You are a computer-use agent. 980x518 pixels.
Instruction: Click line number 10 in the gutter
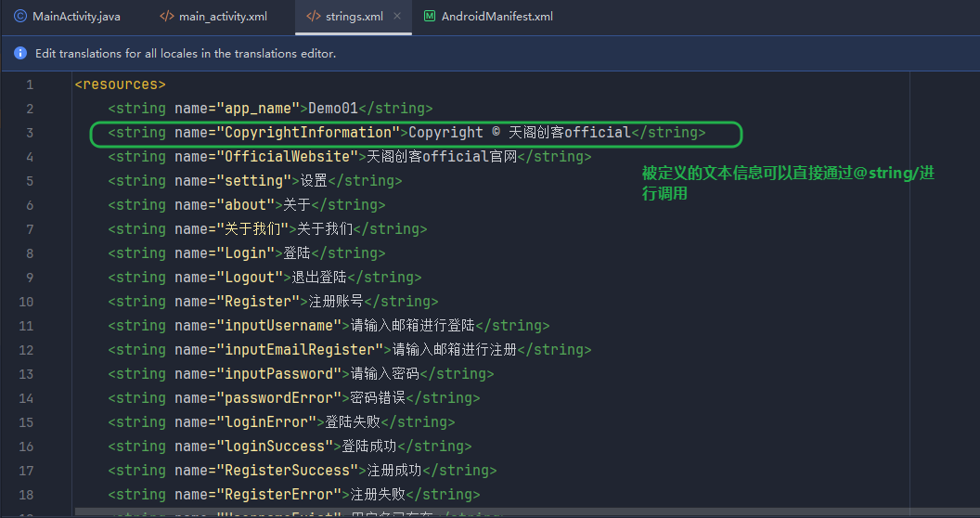(x=26, y=302)
